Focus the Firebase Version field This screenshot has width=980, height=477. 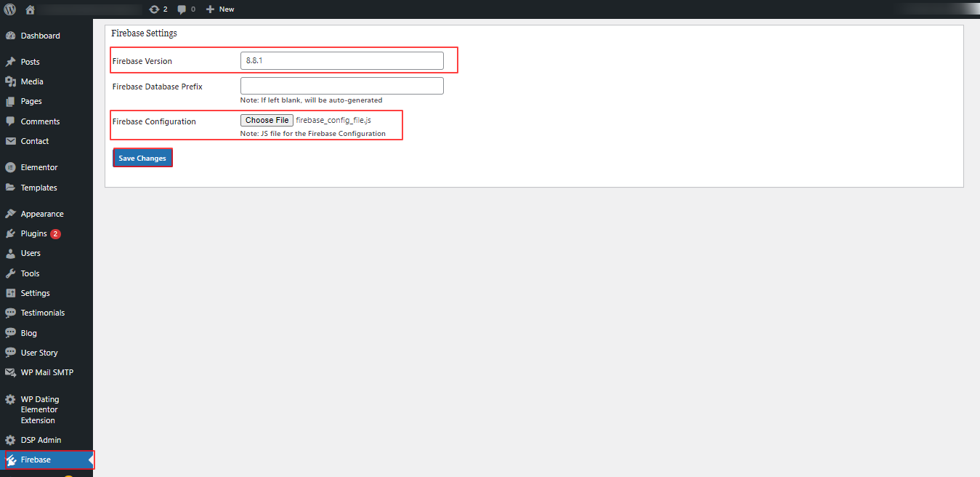(341, 60)
